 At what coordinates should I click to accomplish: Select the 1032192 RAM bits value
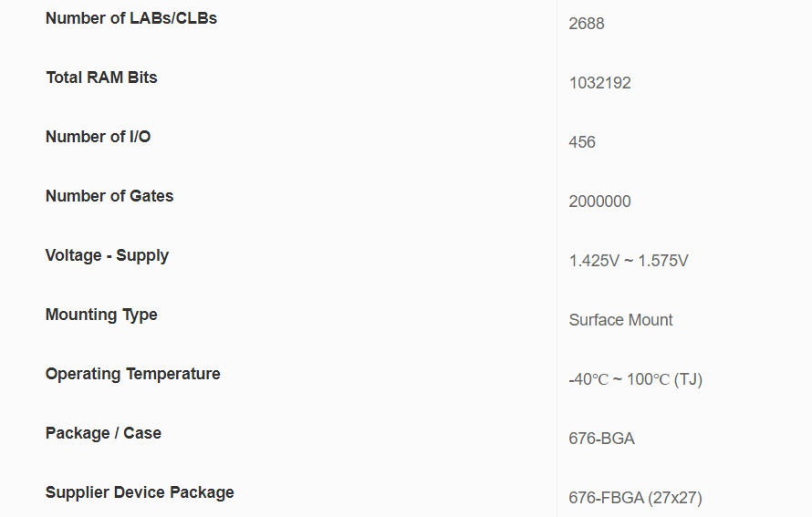[x=599, y=83]
